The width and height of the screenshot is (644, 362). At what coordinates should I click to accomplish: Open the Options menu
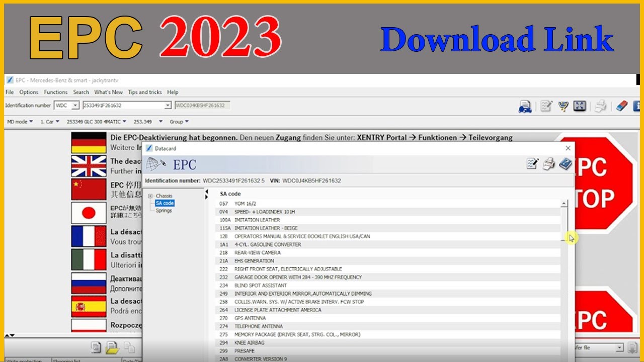(x=29, y=92)
